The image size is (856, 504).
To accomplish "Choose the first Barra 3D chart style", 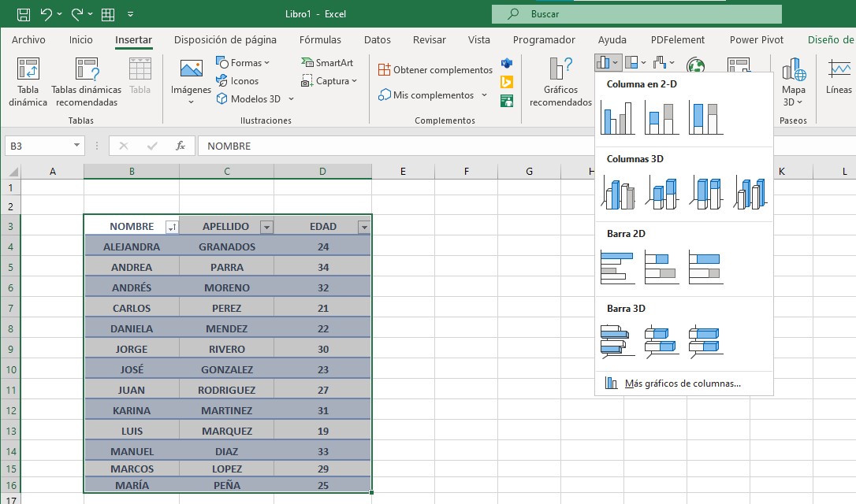I will point(619,340).
